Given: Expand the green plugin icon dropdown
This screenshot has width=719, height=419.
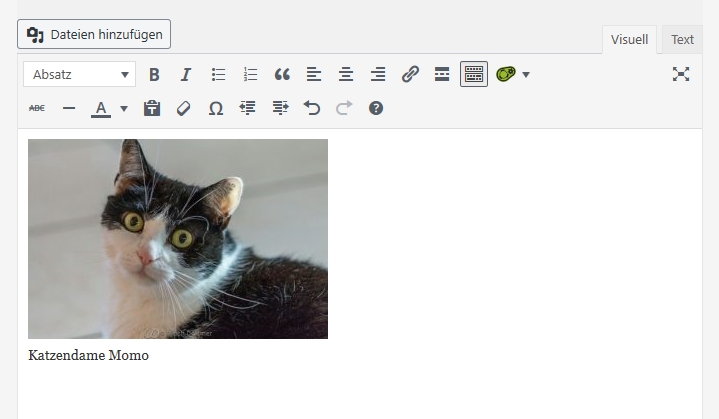Looking at the screenshot, I should coord(526,75).
